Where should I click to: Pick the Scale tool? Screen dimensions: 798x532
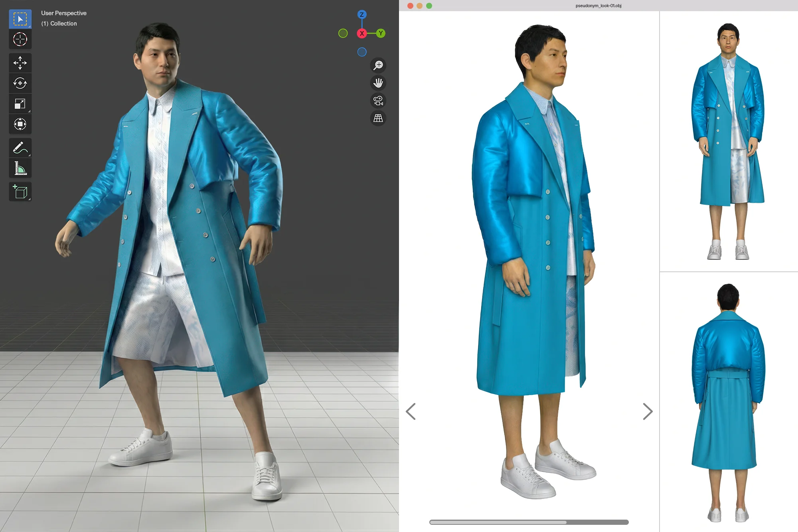tap(20, 104)
